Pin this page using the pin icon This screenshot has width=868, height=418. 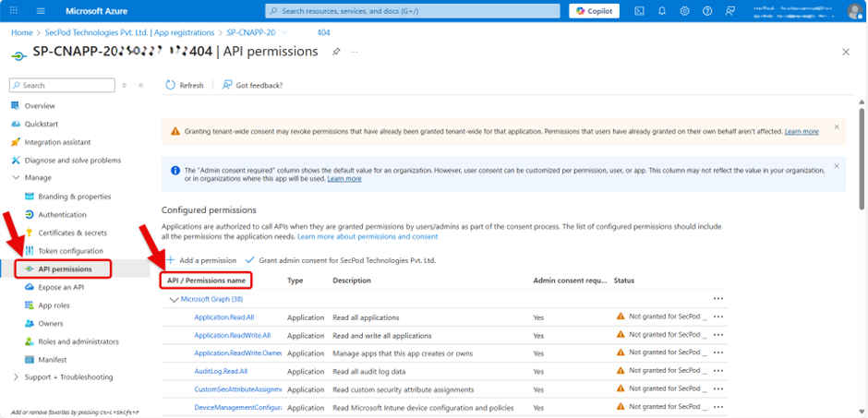click(336, 53)
